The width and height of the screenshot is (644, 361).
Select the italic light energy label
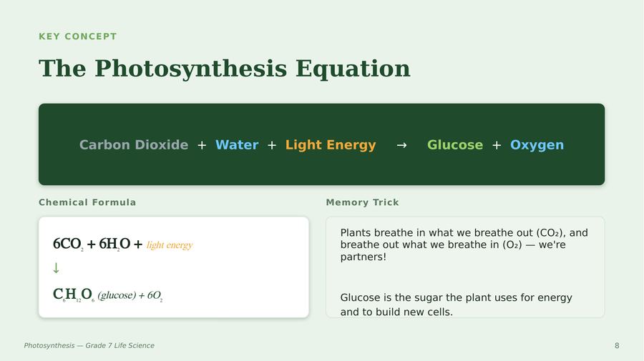click(x=170, y=245)
